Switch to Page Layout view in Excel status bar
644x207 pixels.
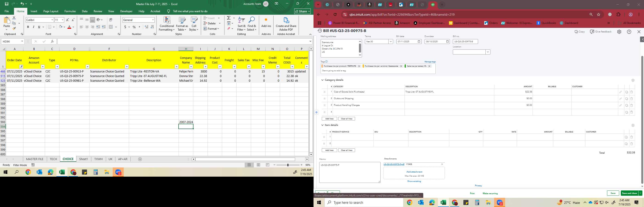(x=258, y=165)
